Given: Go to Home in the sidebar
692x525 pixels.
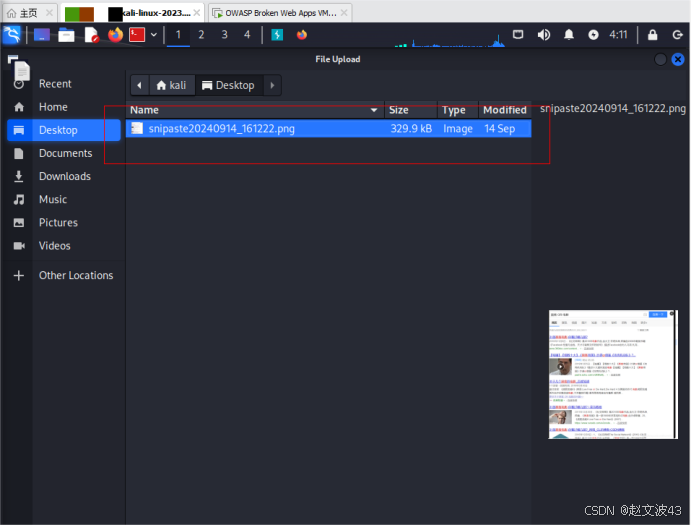Looking at the screenshot, I should [x=53, y=107].
